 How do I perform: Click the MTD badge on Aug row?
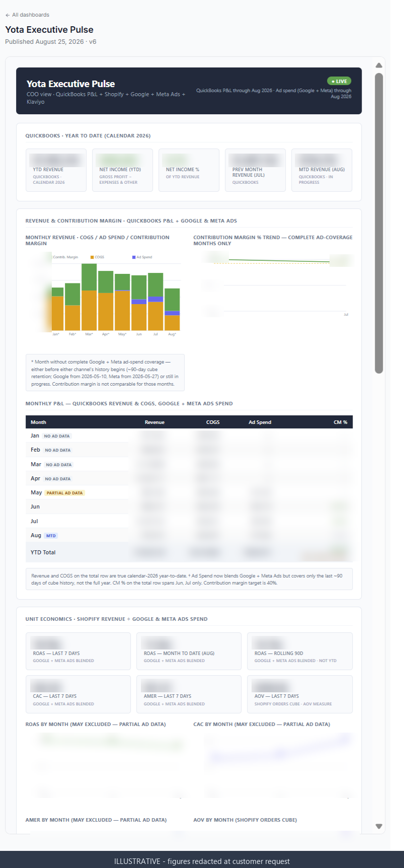point(51,536)
